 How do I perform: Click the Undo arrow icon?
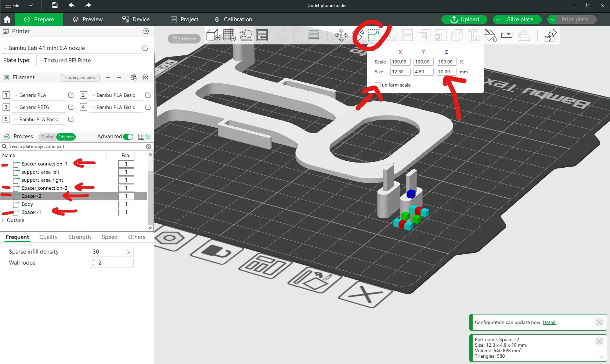pos(72,5)
